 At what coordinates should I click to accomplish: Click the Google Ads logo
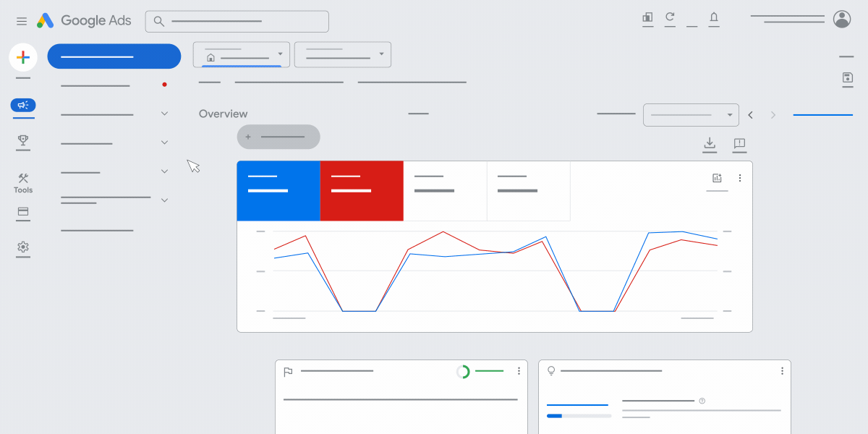tap(84, 20)
